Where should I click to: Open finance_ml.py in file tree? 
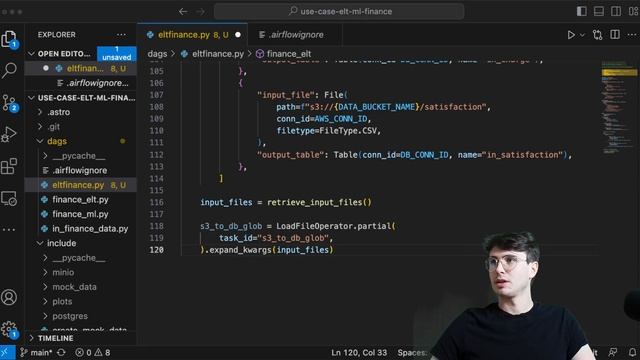click(82, 214)
